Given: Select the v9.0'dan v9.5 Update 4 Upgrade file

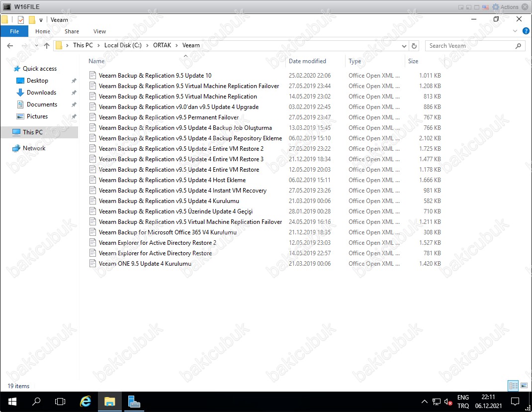Looking at the screenshot, I should [x=179, y=107].
